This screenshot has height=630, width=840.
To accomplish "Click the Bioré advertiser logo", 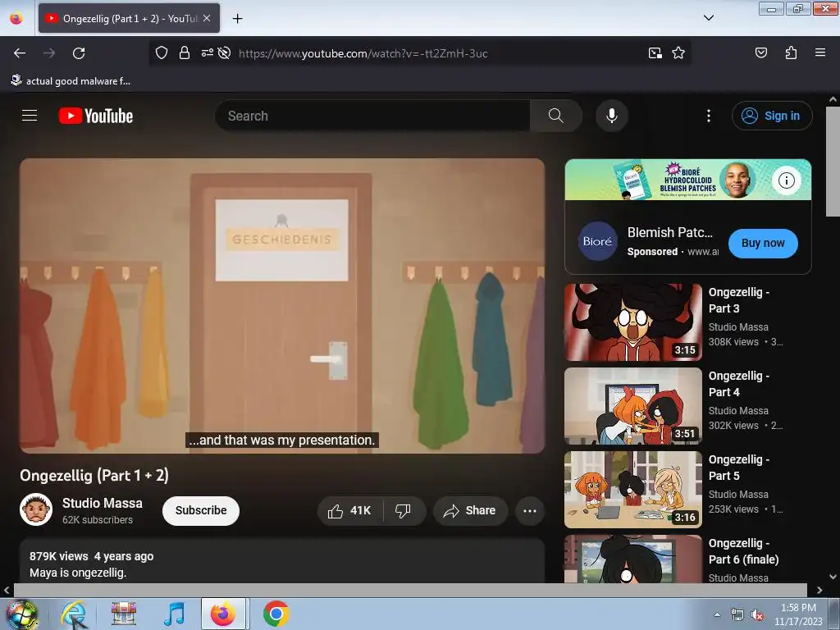I will pos(597,241).
